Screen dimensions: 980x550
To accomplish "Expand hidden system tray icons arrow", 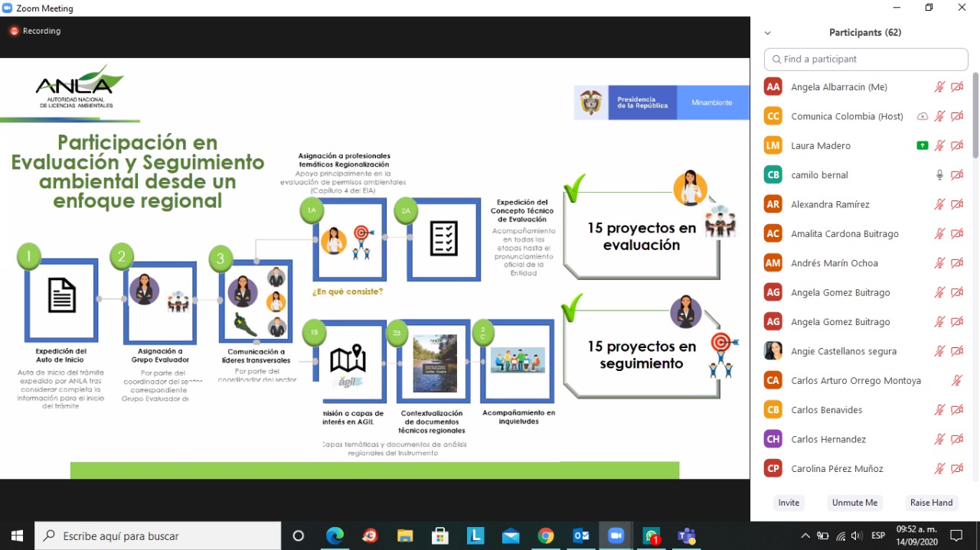I will (805, 535).
